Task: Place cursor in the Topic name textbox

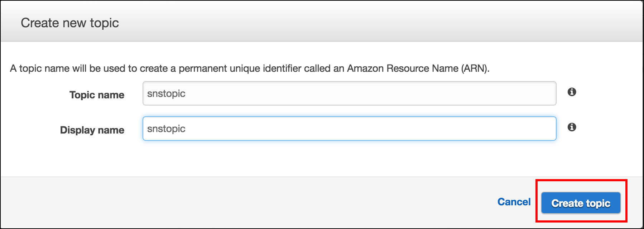Action: pos(349,93)
